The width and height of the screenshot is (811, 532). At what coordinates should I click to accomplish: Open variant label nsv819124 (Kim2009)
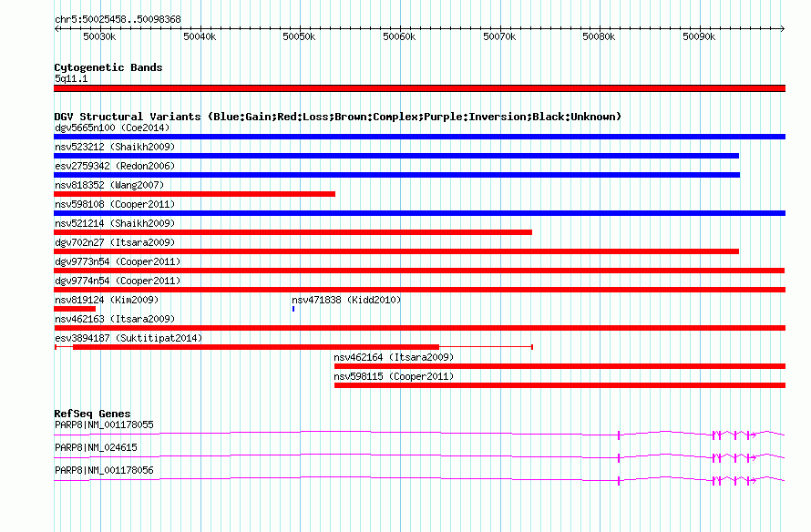(x=107, y=300)
